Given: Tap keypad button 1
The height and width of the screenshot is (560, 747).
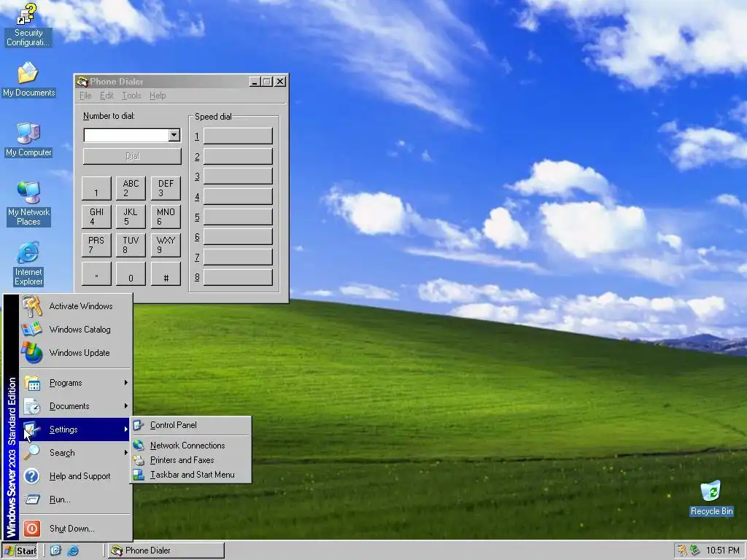Looking at the screenshot, I should click(96, 188).
